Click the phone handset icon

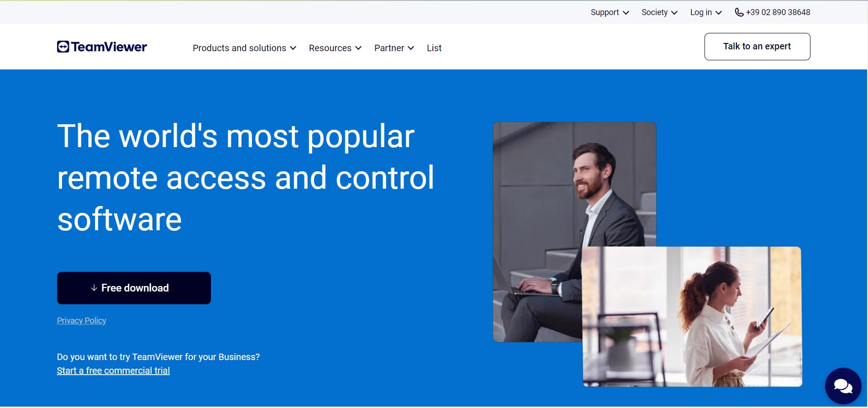point(739,12)
